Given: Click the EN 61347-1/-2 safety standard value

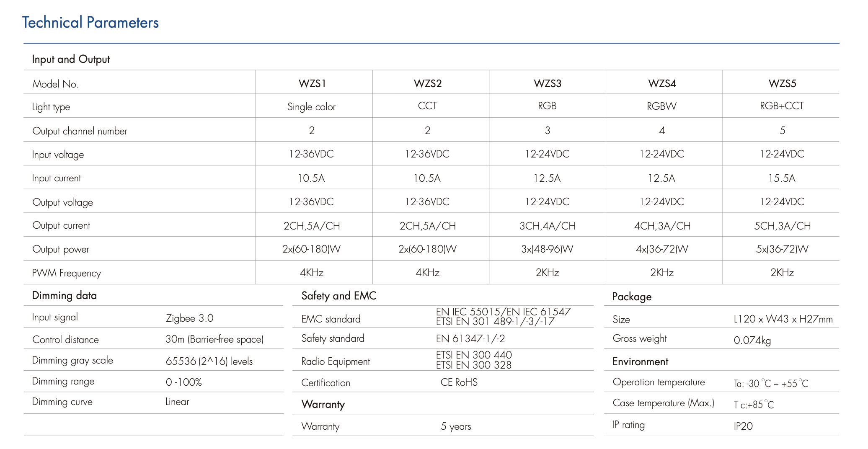Looking at the screenshot, I should [x=470, y=338].
